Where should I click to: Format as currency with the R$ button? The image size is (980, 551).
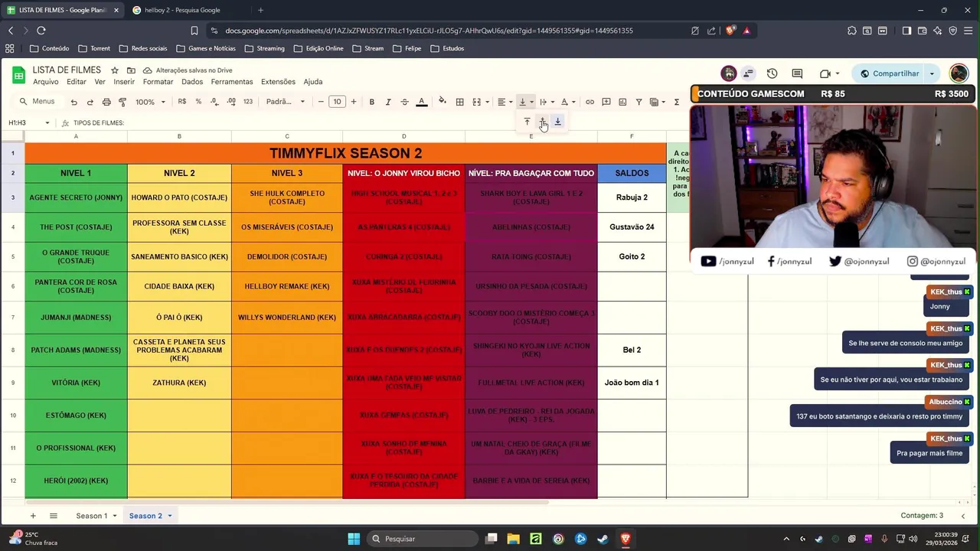181,102
